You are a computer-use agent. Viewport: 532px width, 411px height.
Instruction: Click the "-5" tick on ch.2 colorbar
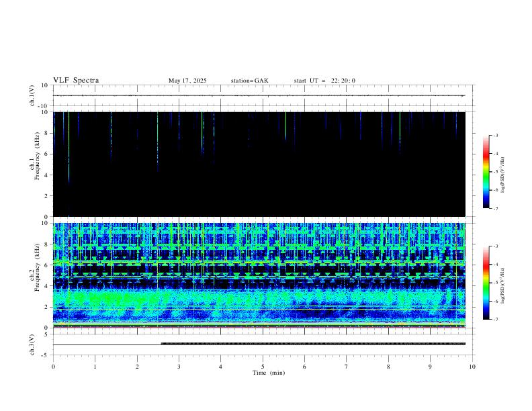(495, 283)
